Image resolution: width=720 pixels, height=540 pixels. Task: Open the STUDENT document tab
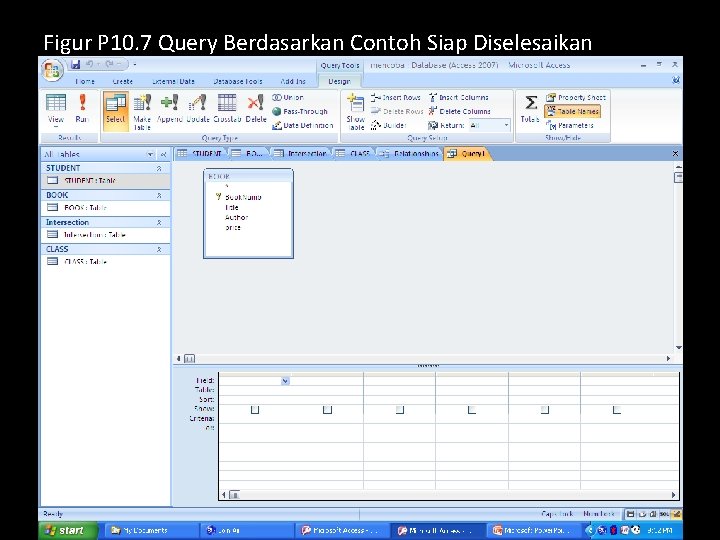coord(201,153)
